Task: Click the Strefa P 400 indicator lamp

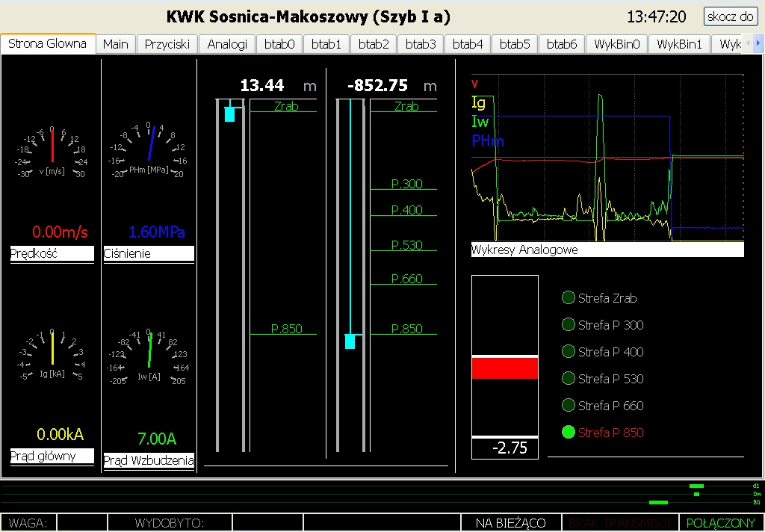Action: coord(569,351)
